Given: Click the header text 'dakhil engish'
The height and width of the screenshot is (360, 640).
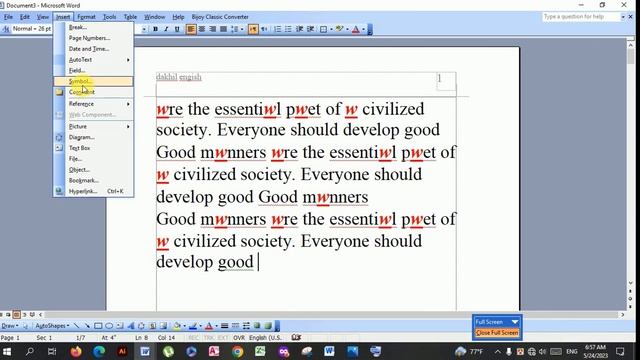Looking at the screenshot, I should pos(179,77).
